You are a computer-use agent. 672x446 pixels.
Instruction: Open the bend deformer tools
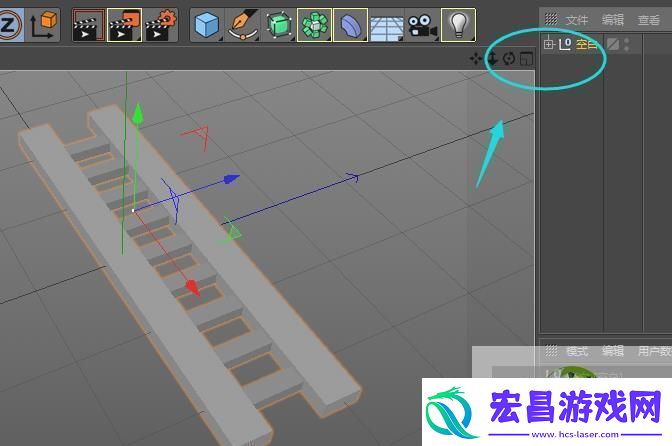pyautogui.click(x=350, y=25)
